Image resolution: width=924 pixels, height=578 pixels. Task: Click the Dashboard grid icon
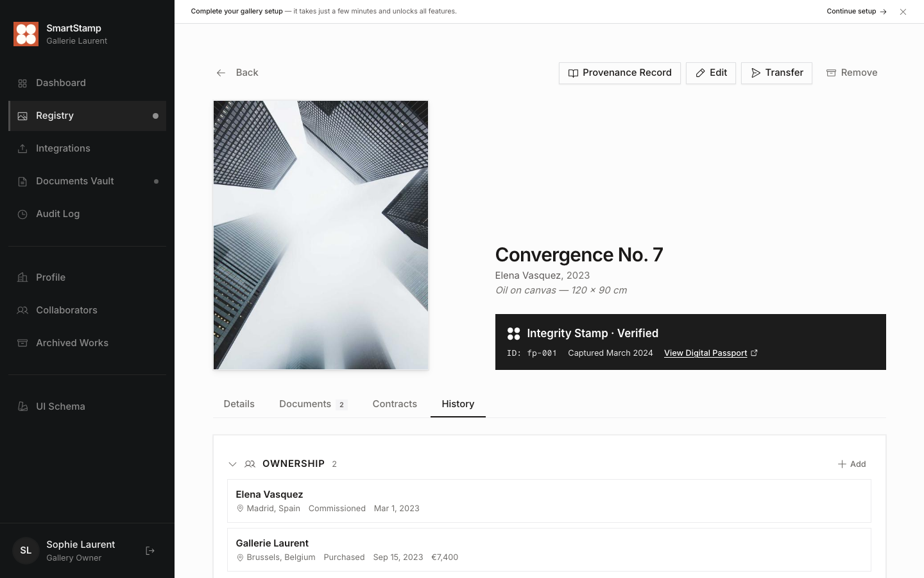[22, 83]
